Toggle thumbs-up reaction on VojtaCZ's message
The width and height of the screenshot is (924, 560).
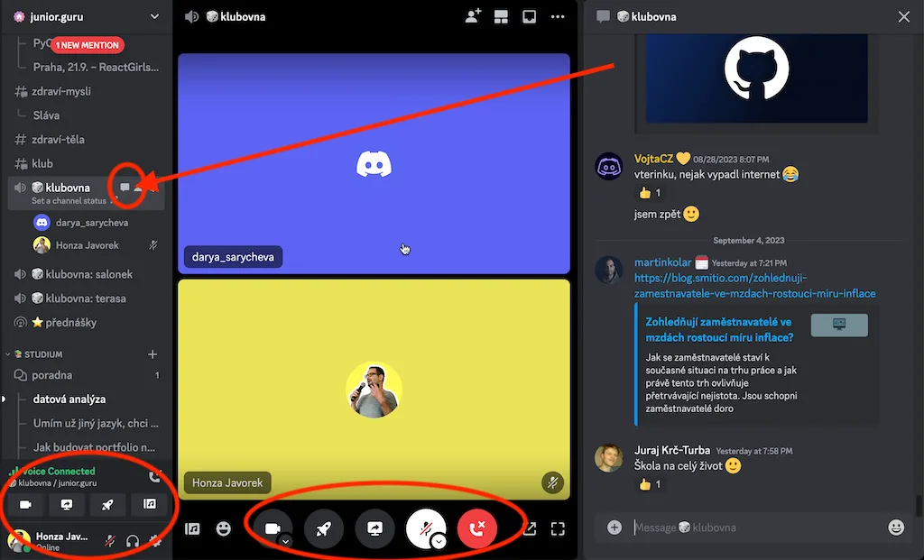650,193
